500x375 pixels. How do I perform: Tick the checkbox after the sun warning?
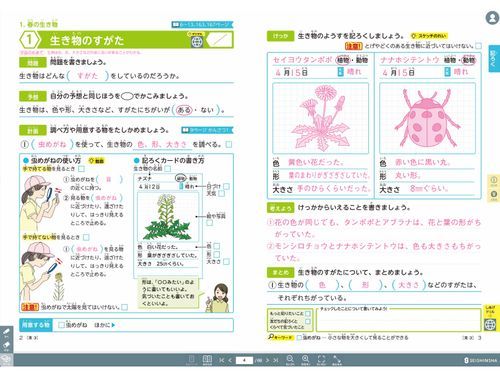coord(124,307)
